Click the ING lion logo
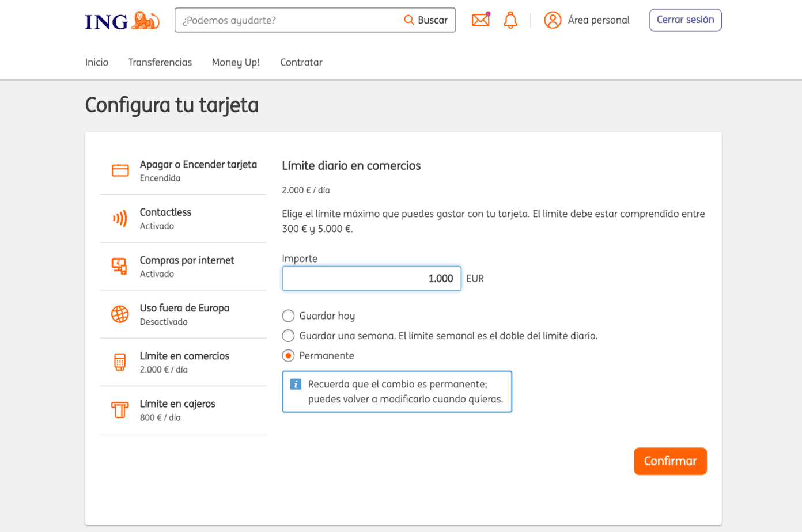Image resolution: width=802 pixels, height=532 pixels. [122, 21]
